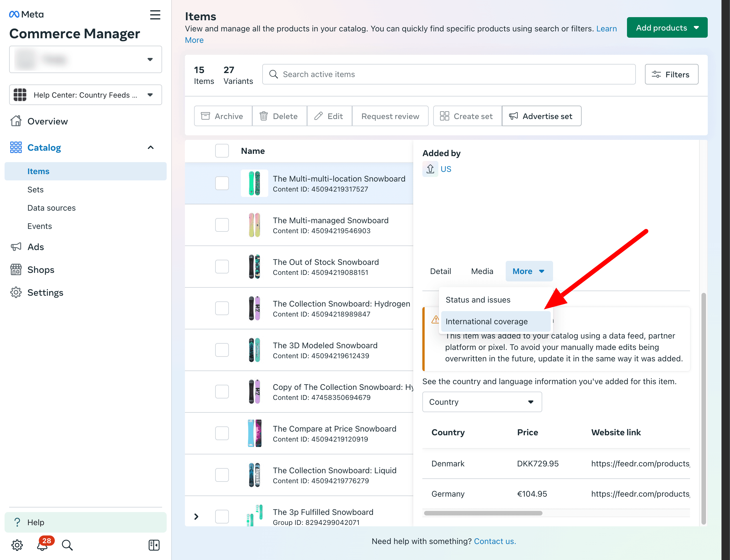Expand The 3p Fulfilled Snowboard row
The height and width of the screenshot is (560, 730).
196,517
